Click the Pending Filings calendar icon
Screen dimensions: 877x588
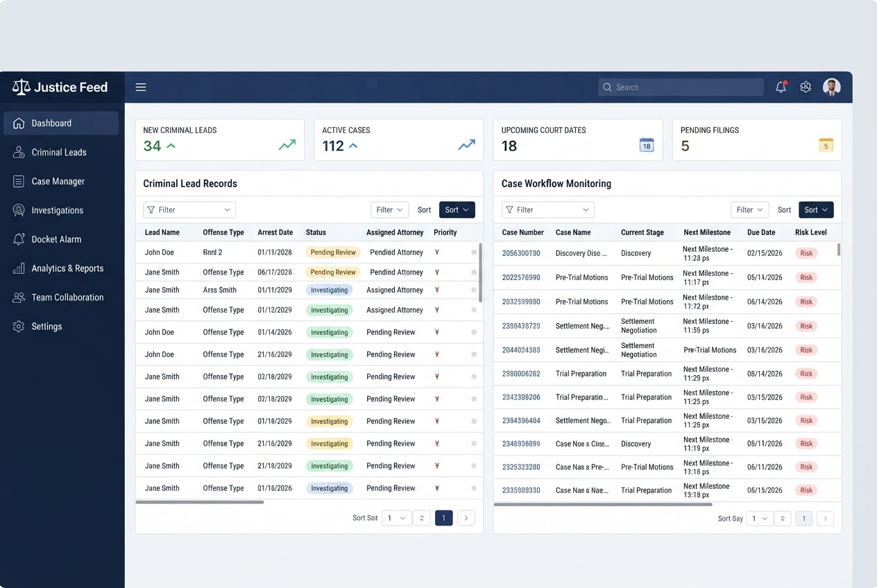tap(826, 145)
